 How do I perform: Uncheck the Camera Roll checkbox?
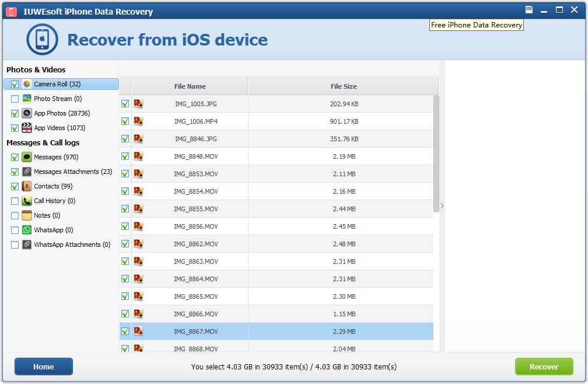[15, 85]
